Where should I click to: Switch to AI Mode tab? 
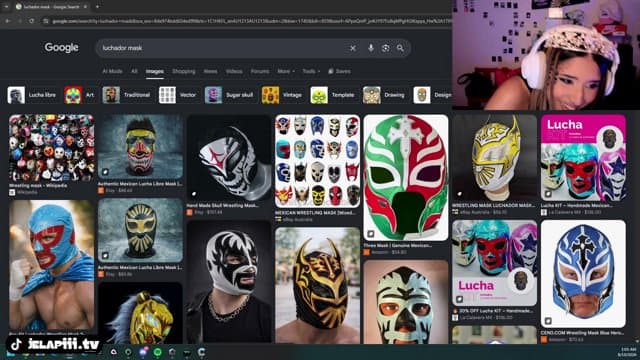click(x=112, y=71)
